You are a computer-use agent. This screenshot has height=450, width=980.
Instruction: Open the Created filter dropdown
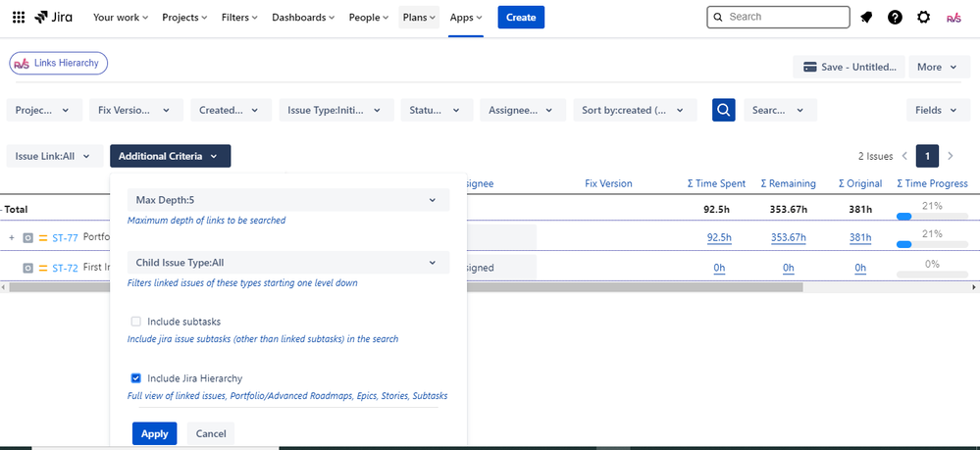click(232, 110)
